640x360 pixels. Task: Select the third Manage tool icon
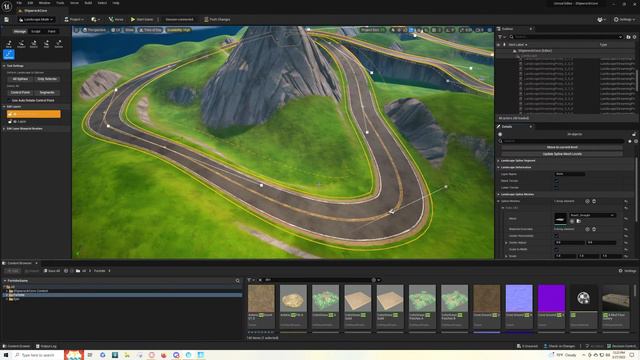[x=34, y=44]
